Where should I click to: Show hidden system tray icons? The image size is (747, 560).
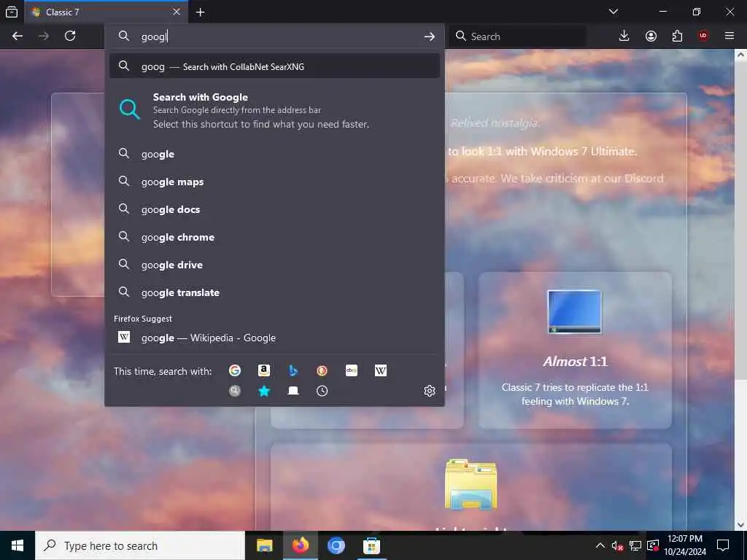[600, 545]
